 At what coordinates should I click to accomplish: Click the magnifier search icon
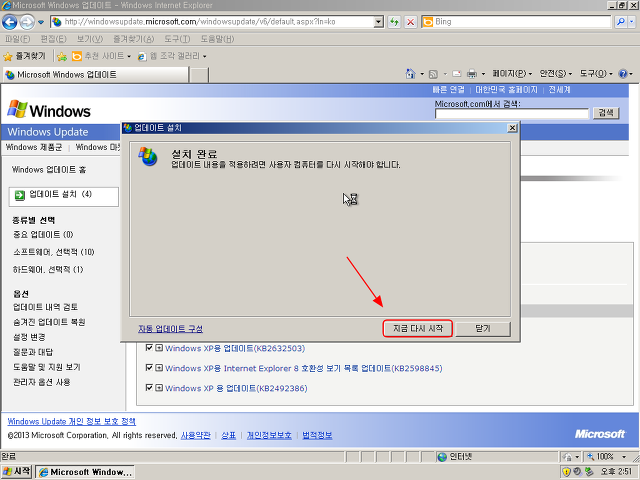point(620,22)
